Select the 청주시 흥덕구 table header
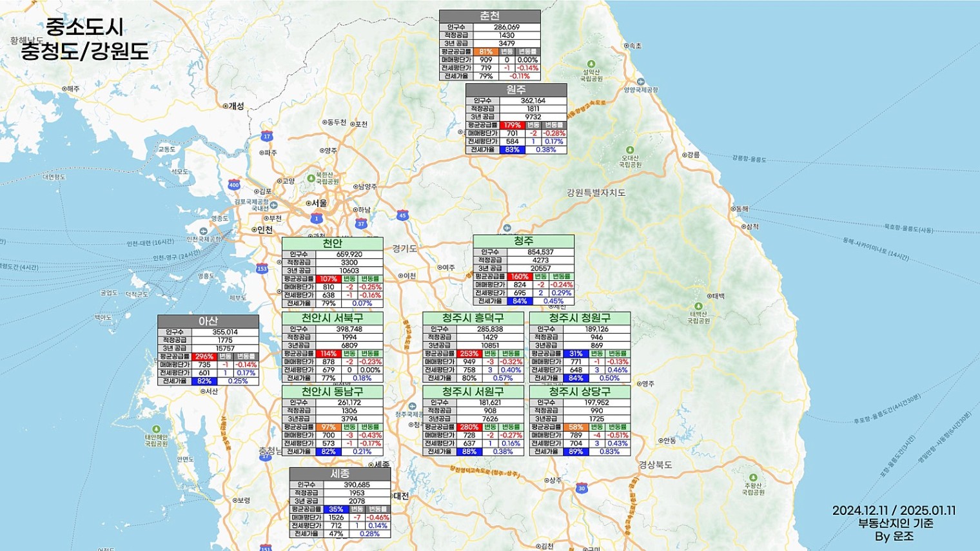 473,318
